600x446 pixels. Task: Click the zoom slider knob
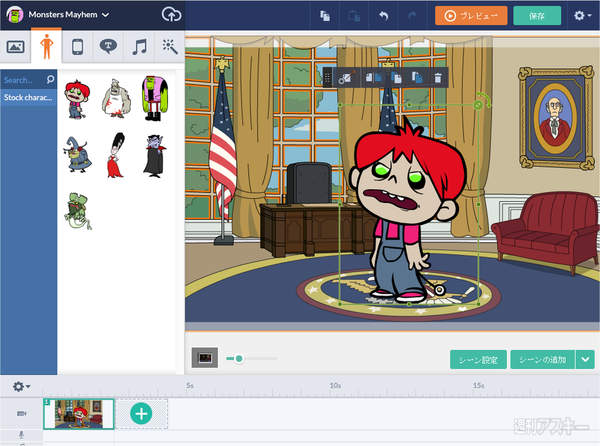point(239,358)
